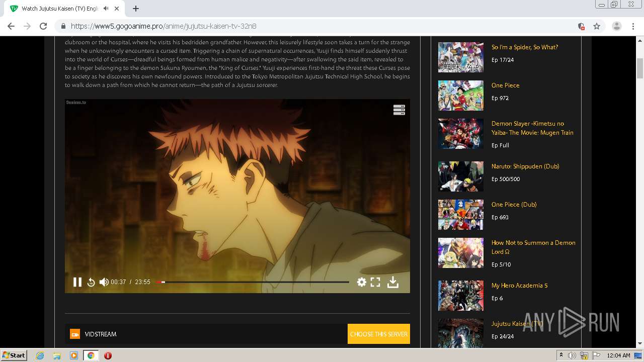Launch Internet Explorer from taskbar
The width and height of the screenshot is (644, 362).
pos(40,355)
